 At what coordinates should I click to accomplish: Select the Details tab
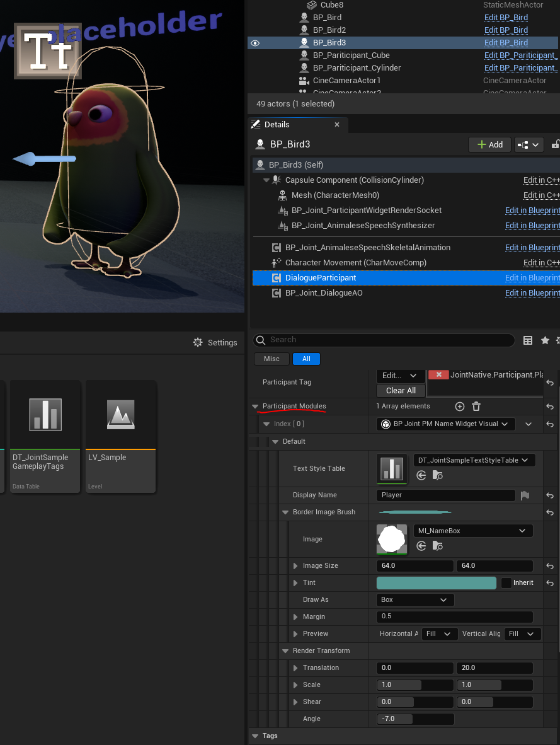coord(277,125)
